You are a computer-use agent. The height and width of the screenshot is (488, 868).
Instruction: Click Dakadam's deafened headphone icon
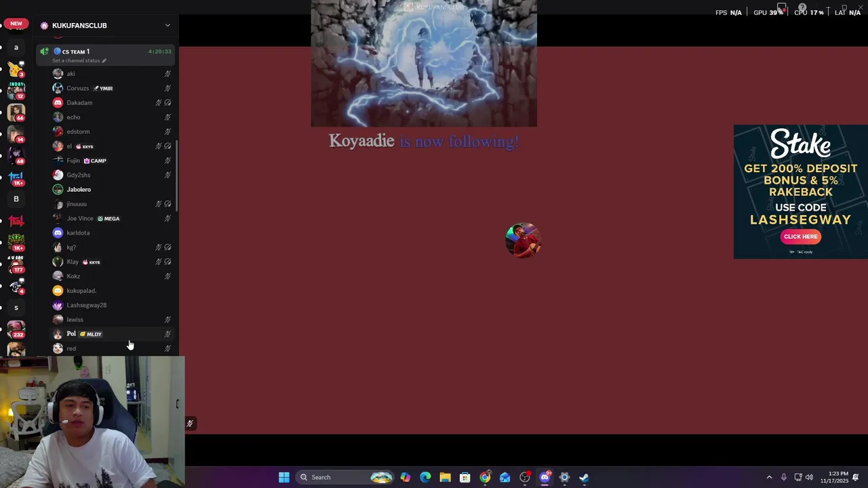coord(167,102)
